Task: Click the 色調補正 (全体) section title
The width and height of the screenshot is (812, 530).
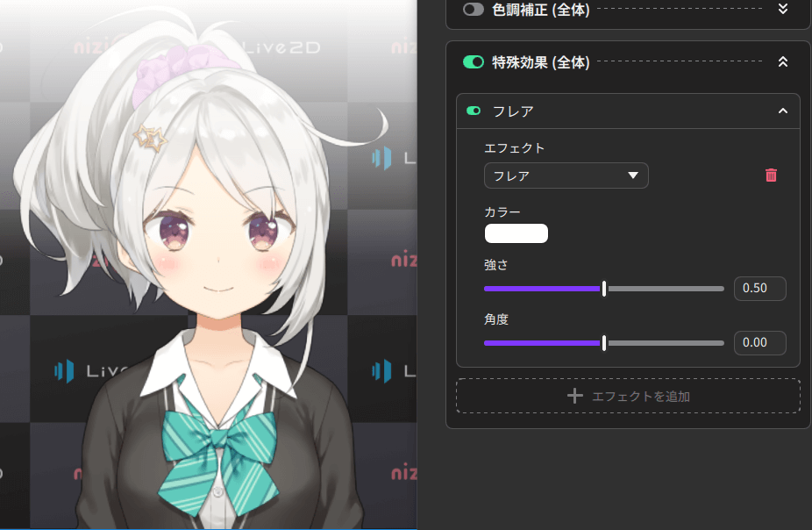Action: [x=541, y=9]
